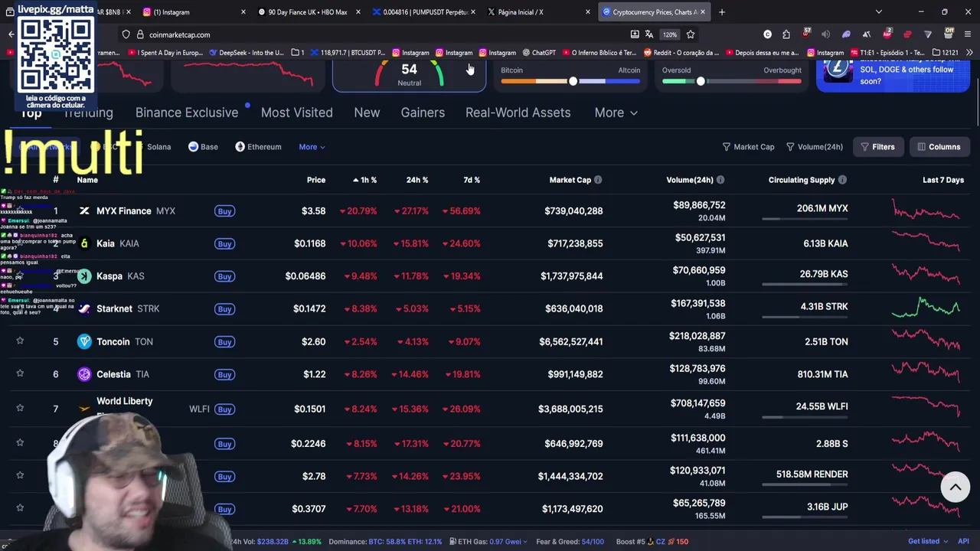Image resolution: width=980 pixels, height=551 pixels.
Task: Open the browser extensions puzzle icon
Action: [786, 34]
